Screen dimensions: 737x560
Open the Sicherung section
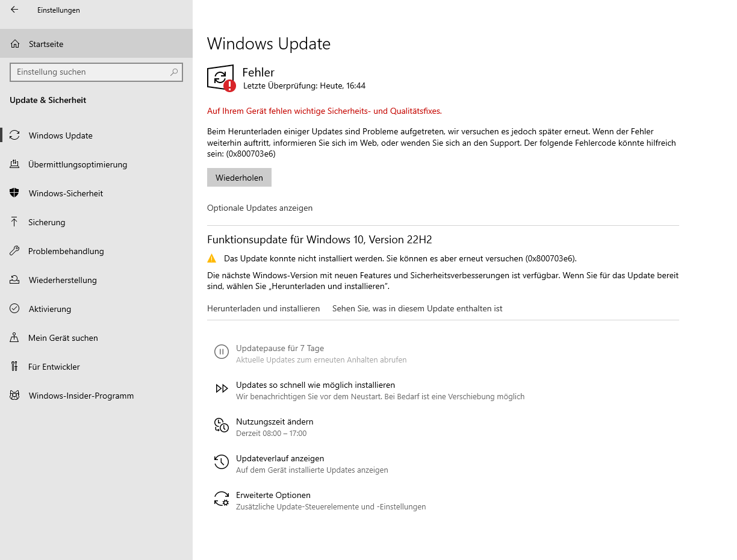click(x=96, y=222)
